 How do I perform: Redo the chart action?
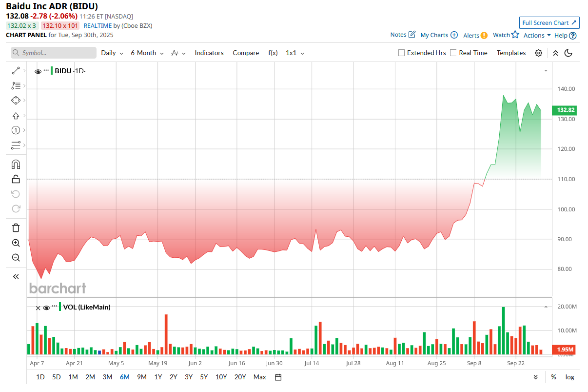click(x=16, y=208)
